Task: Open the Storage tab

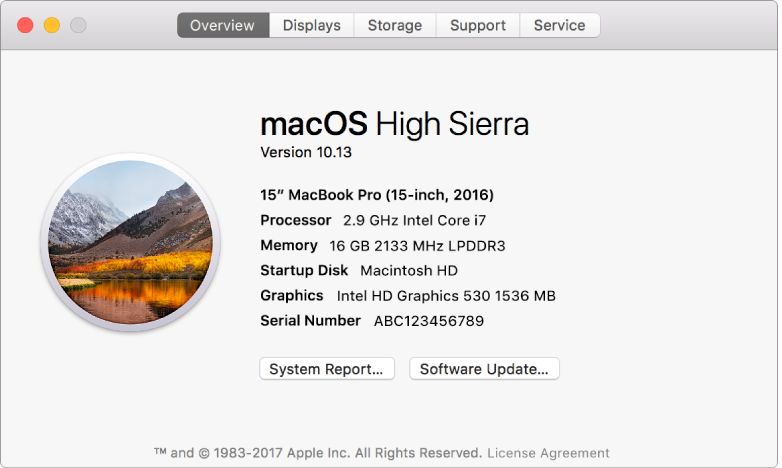Action: tap(394, 25)
